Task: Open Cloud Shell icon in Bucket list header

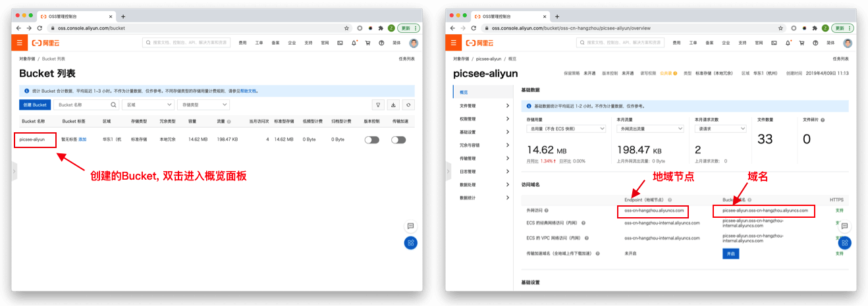Action: click(340, 43)
